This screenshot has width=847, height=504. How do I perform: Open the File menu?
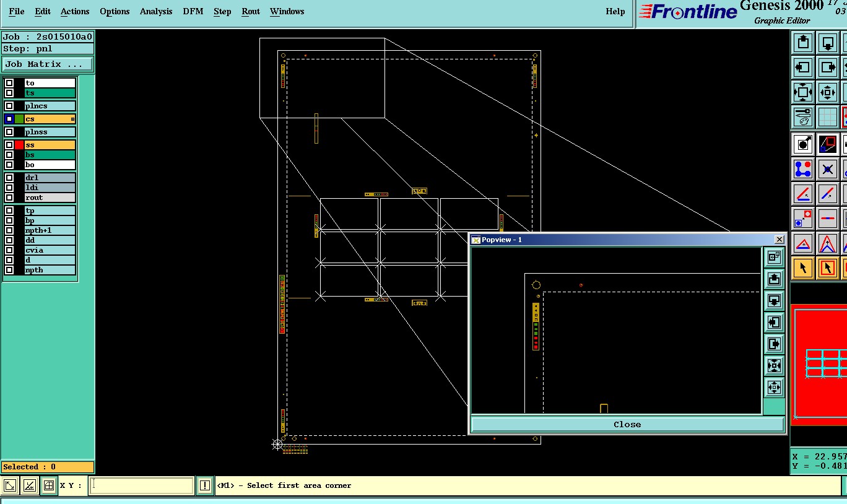click(17, 11)
